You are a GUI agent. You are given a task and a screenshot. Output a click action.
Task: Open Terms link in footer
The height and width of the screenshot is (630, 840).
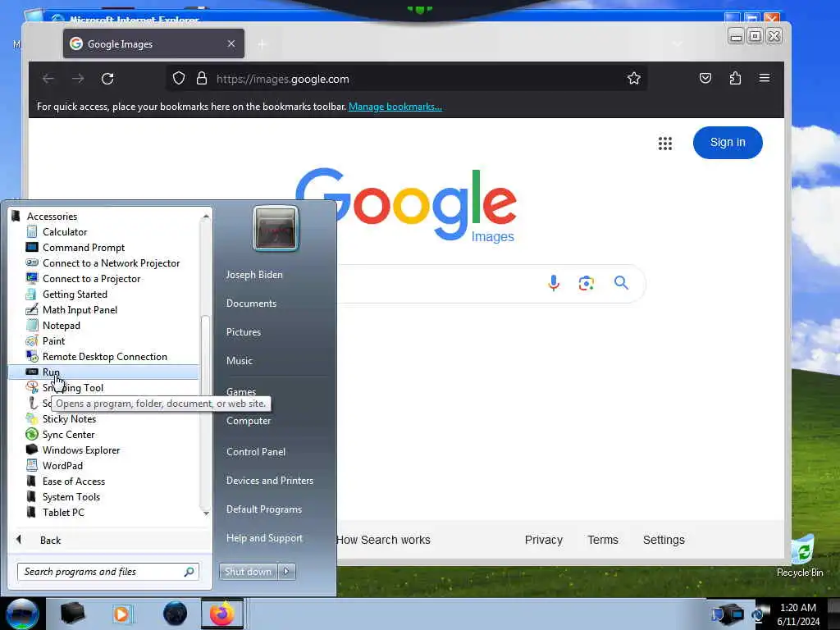pyautogui.click(x=603, y=540)
